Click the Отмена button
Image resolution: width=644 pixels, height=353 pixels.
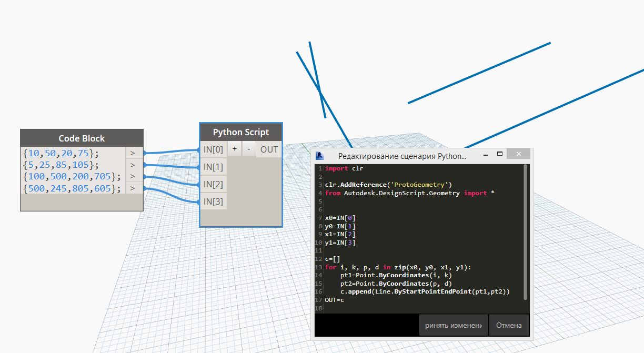tap(509, 325)
